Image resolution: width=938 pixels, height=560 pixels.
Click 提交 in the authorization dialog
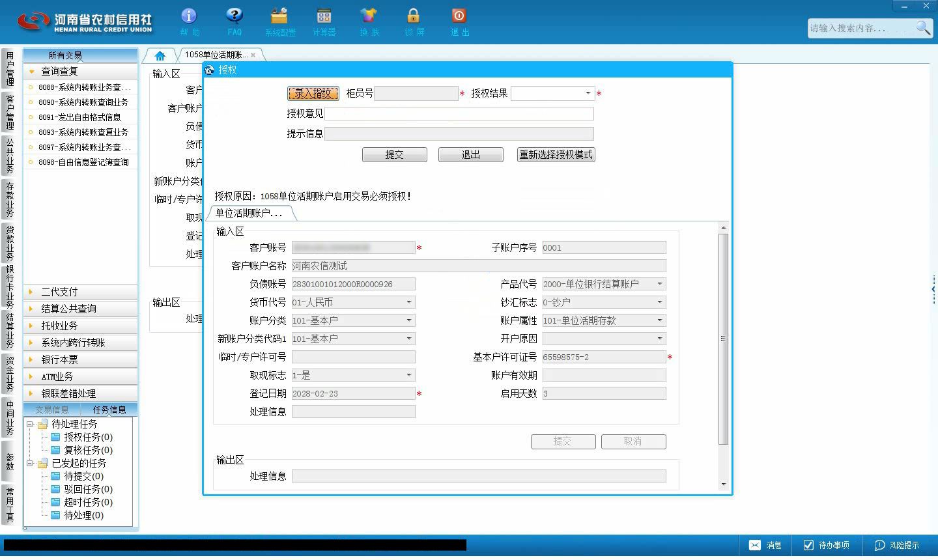(x=395, y=154)
